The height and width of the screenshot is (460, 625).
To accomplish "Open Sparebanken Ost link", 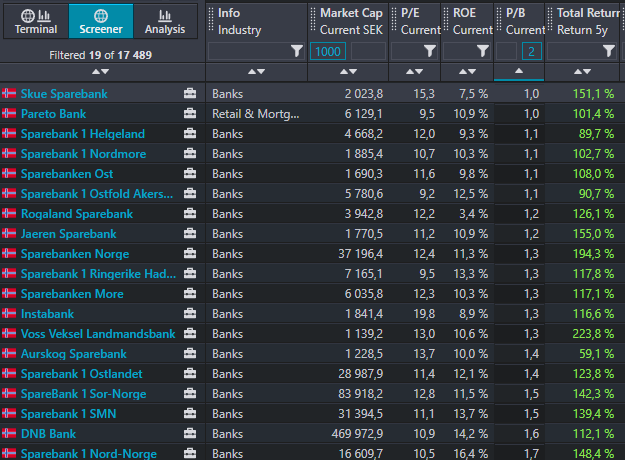I will coord(67,174).
